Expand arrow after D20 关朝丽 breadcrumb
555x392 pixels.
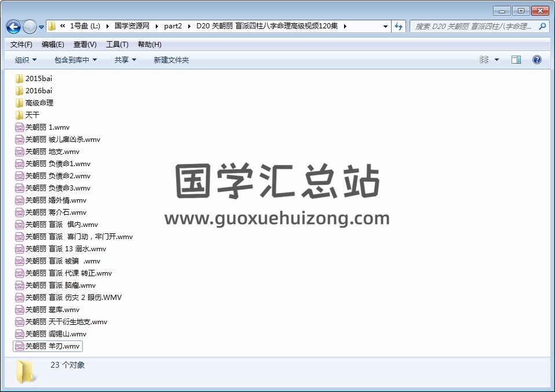345,26
